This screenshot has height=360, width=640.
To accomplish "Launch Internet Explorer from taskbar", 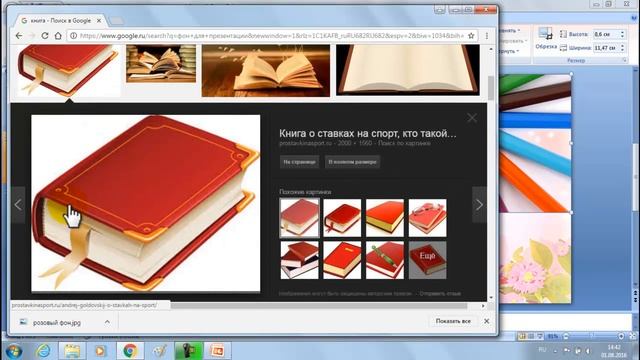I will (x=43, y=351).
